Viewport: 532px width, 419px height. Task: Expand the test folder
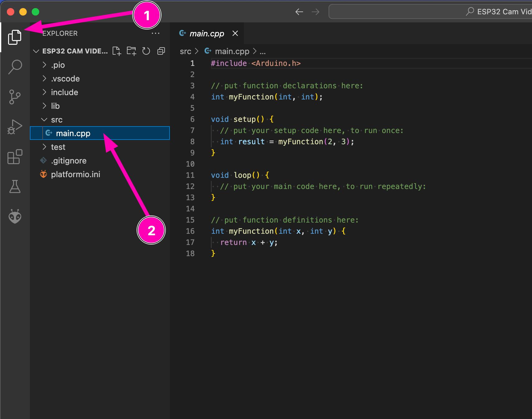click(100, 147)
